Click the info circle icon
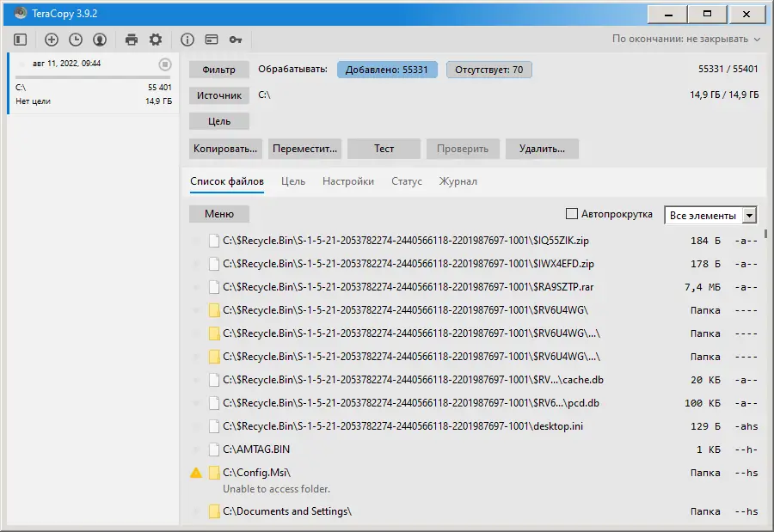The height and width of the screenshot is (532, 774). click(187, 40)
